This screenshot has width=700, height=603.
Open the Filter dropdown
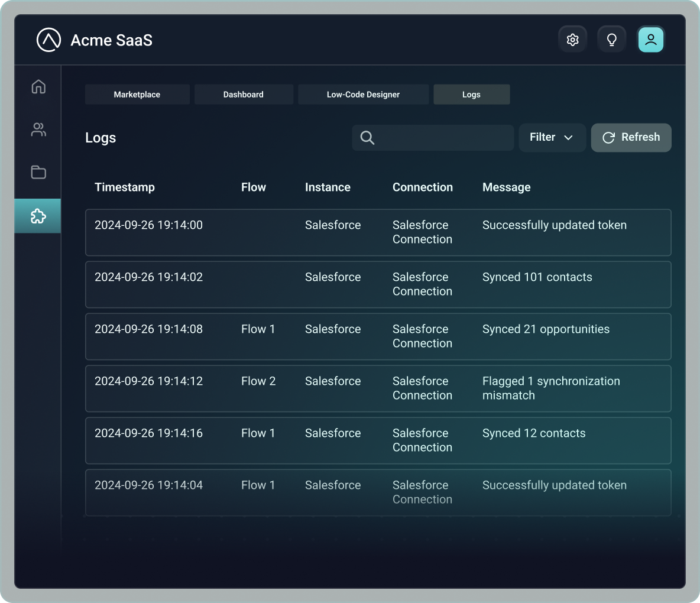click(552, 137)
